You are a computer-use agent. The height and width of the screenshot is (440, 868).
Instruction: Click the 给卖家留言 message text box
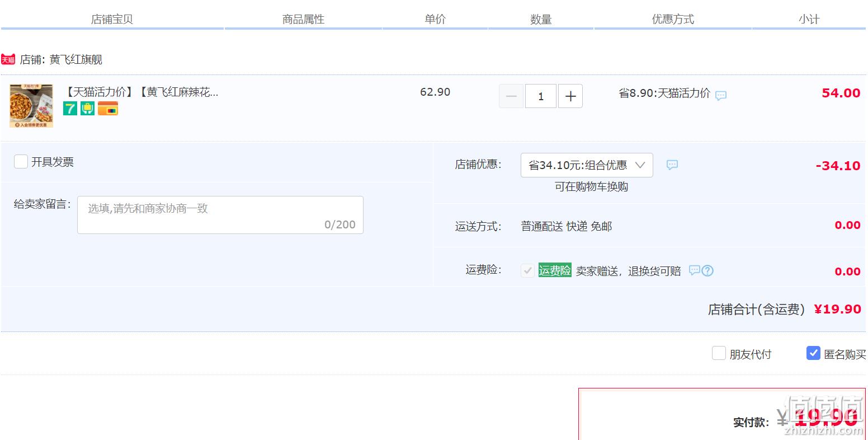click(220, 215)
